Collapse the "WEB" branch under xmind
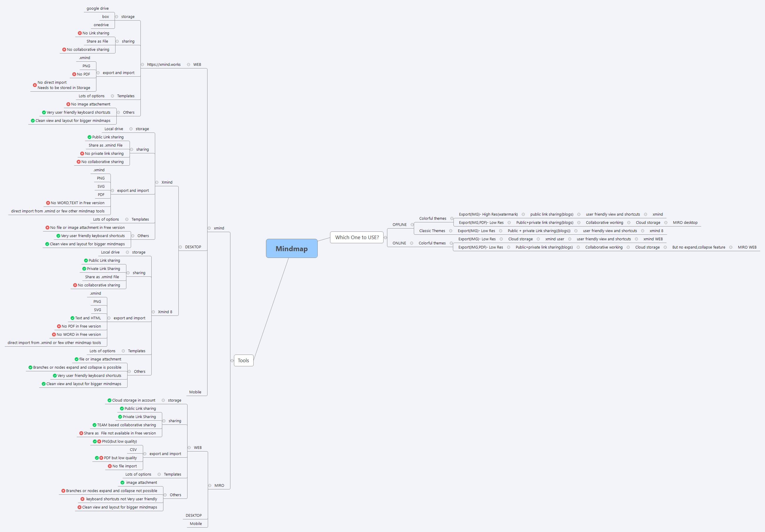Viewport: 765px width, 532px height. pyautogui.click(x=188, y=65)
